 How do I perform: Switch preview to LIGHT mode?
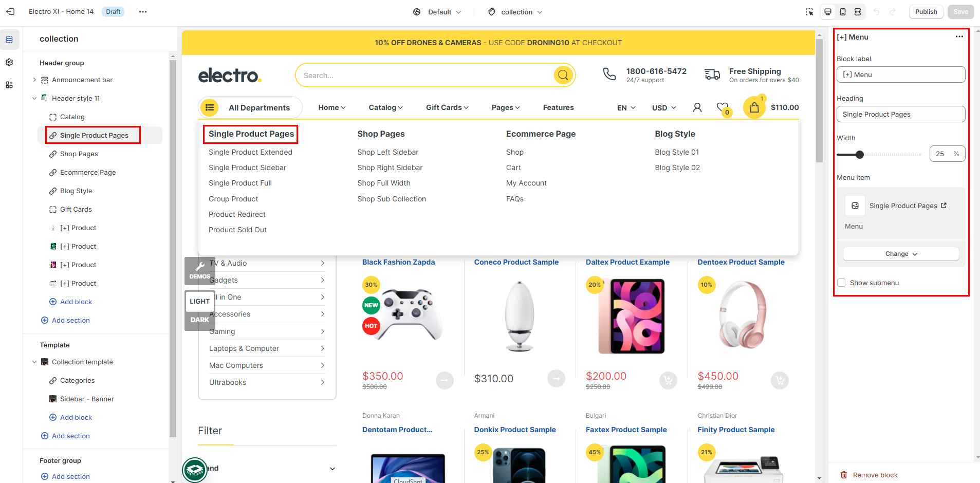(x=200, y=301)
